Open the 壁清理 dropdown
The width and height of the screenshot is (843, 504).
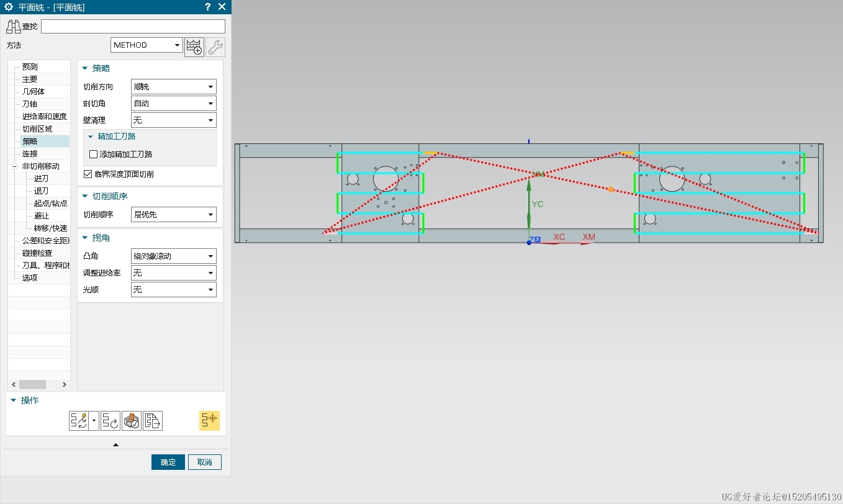click(x=174, y=120)
